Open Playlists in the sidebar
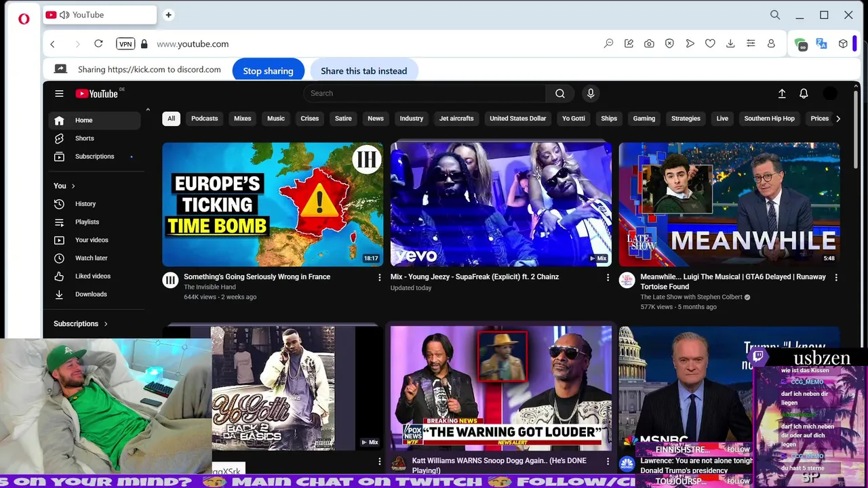 tap(94, 222)
